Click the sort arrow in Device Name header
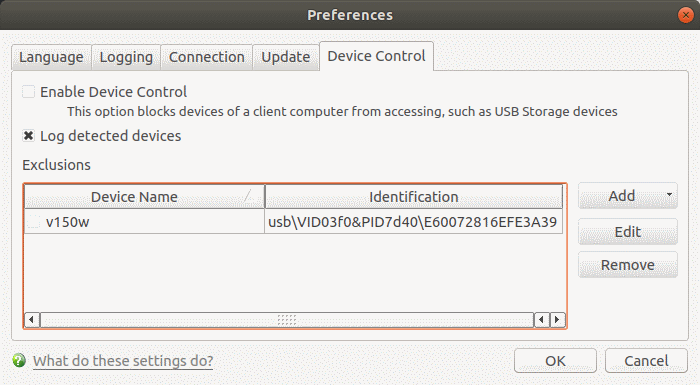Viewport: 700px width, 385px height. 248,196
